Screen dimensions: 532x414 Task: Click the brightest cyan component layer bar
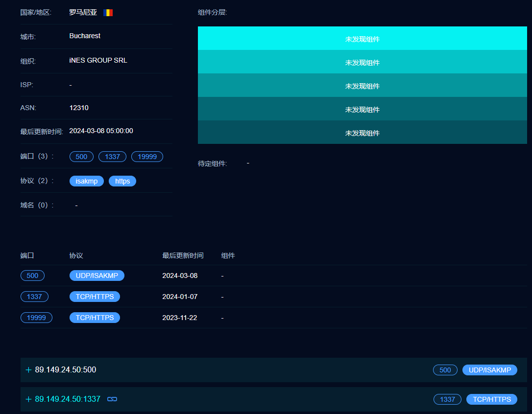coord(362,39)
